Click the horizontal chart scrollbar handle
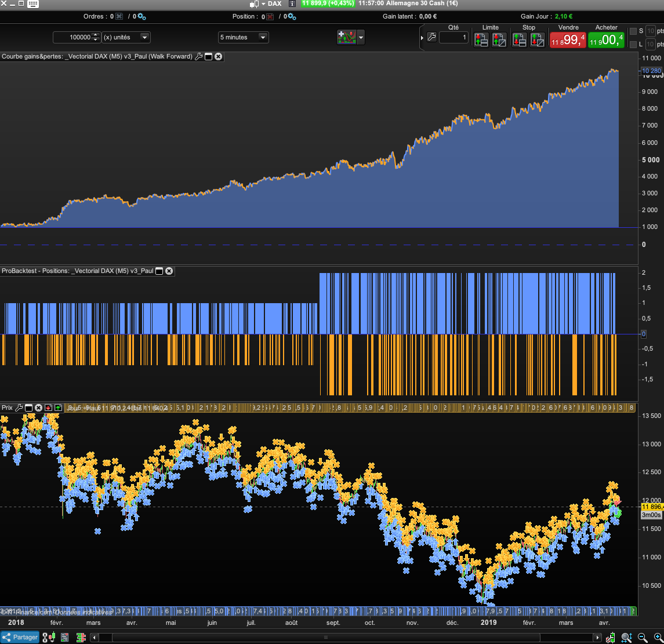The image size is (664, 644). coord(325,637)
